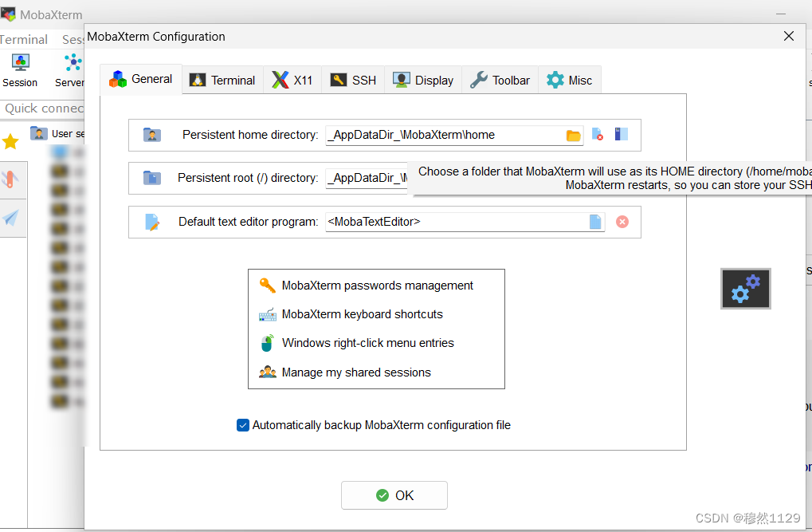Select the User sessions tree folder
The width and height of the screenshot is (812, 532).
57,134
